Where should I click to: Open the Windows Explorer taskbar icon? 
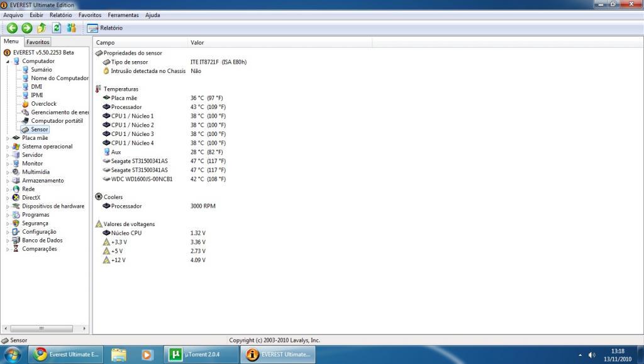(x=119, y=355)
